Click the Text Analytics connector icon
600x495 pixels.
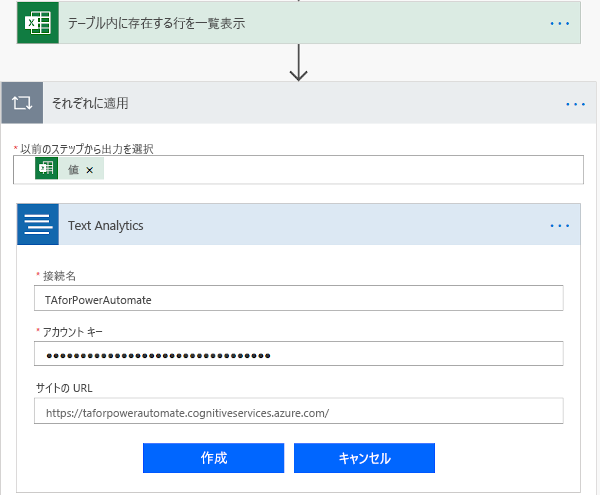[38, 225]
